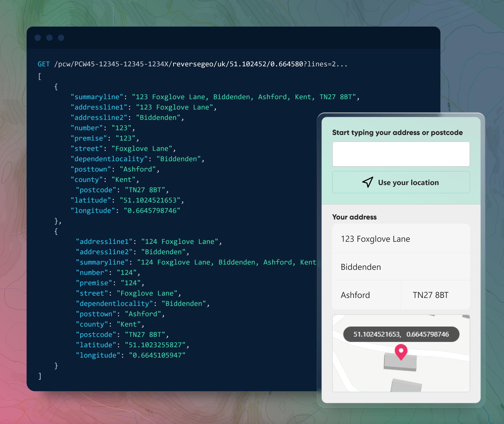Viewport: 504px width, 424px height.
Task: Select the Ashford town field
Action: (366, 295)
